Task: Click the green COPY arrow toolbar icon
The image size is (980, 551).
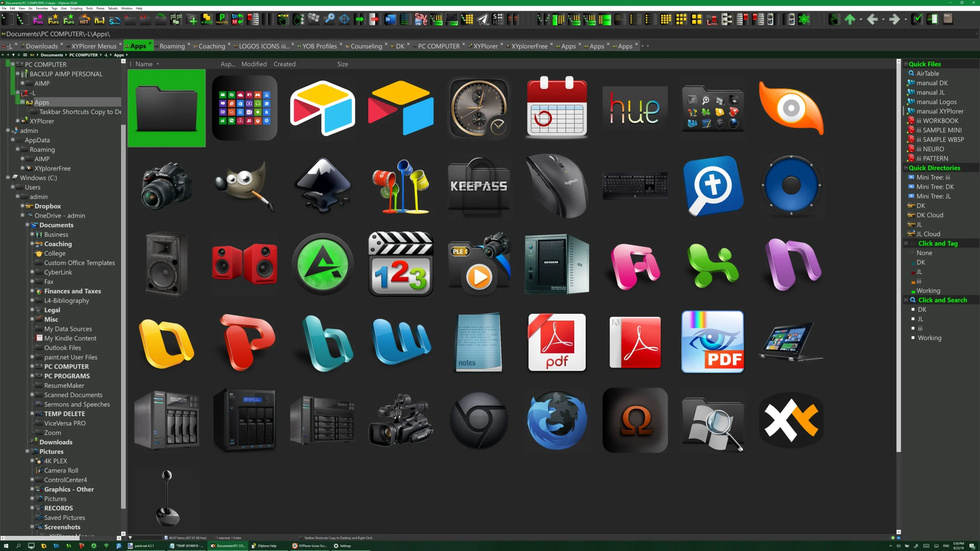Action: 359,19
